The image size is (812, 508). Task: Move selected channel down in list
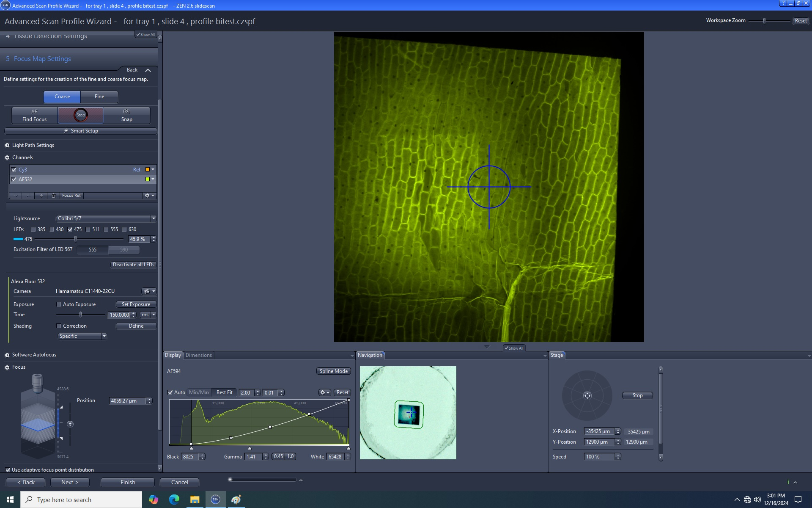tap(16, 196)
